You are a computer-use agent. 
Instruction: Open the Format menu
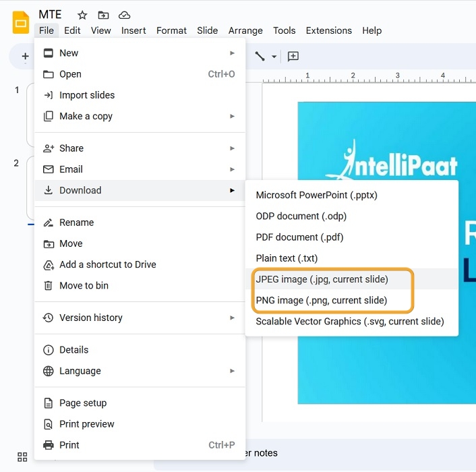[x=171, y=30]
